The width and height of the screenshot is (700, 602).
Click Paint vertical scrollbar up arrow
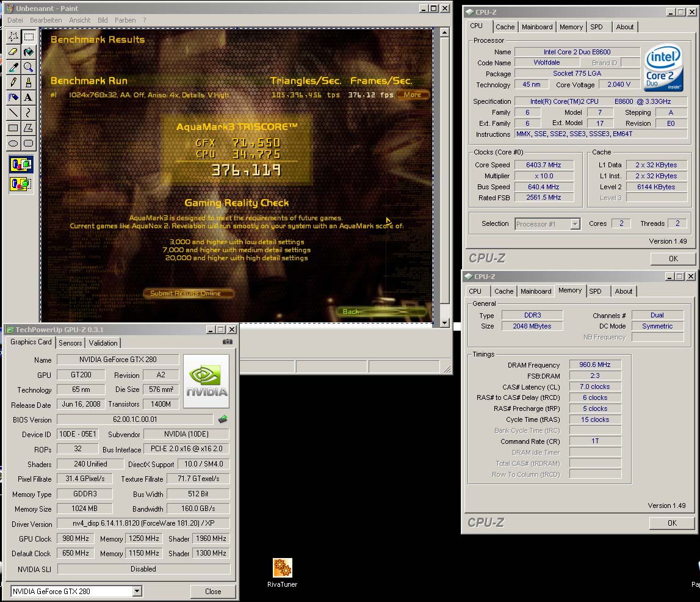[x=444, y=32]
